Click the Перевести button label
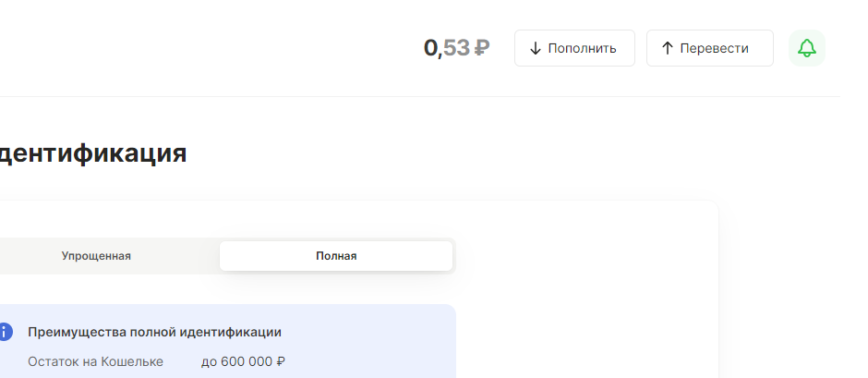 714,48
